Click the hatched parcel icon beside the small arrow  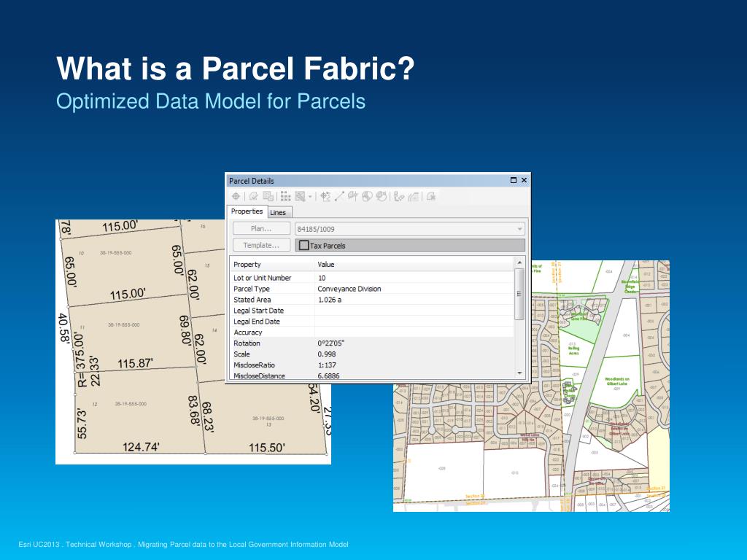click(x=300, y=196)
